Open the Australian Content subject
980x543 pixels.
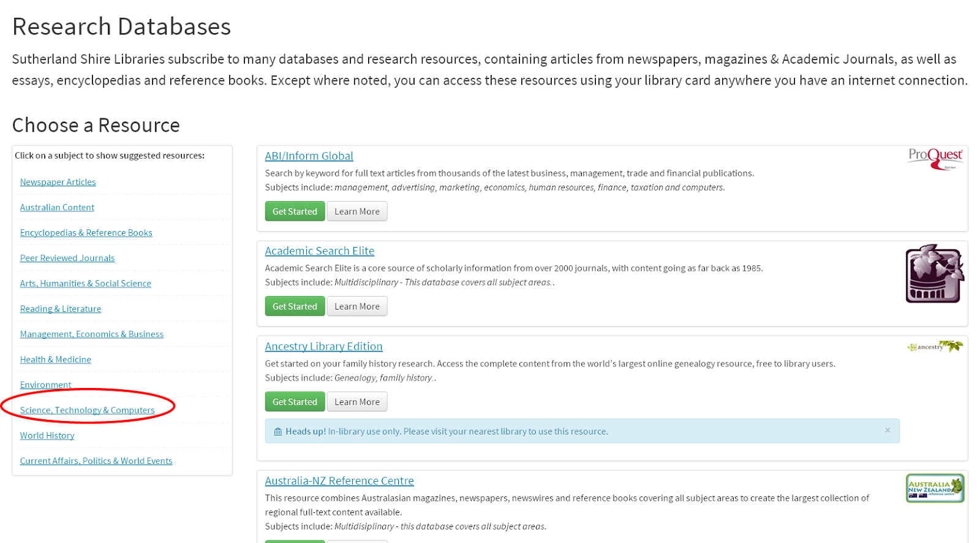pos(57,207)
